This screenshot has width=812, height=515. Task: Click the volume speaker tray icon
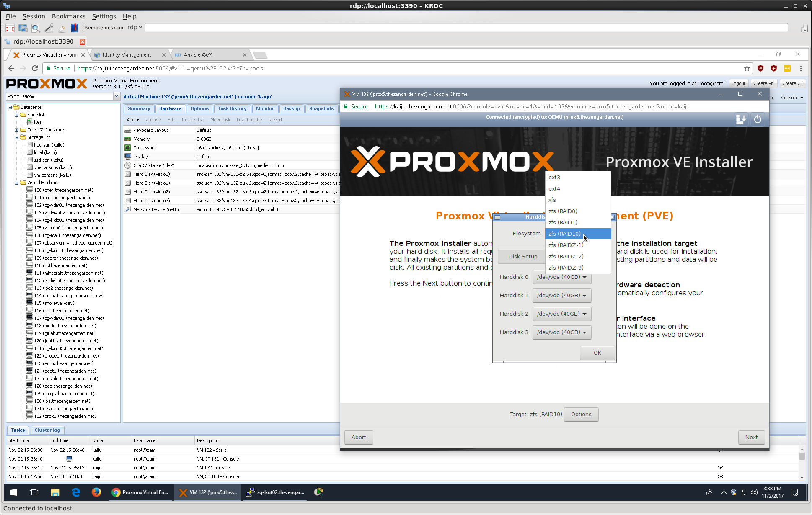[754, 492]
